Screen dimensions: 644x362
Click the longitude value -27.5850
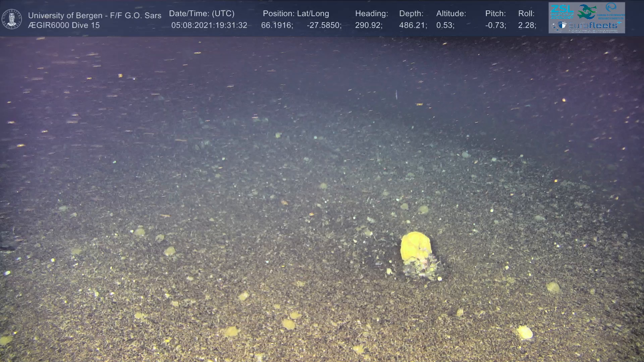click(324, 25)
